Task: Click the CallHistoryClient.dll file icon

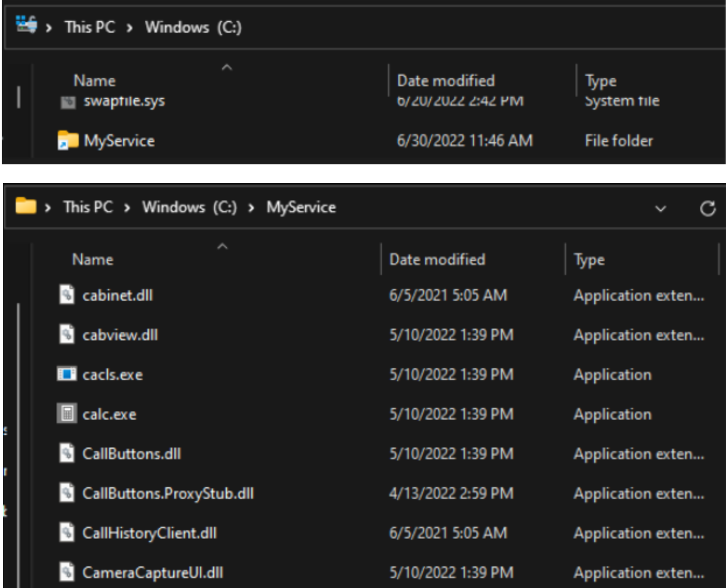Action: pyautogui.click(x=67, y=533)
